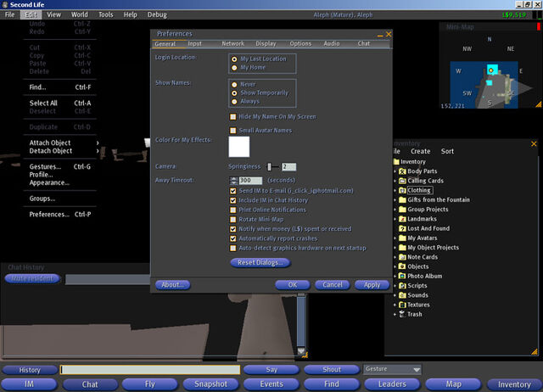
Task: Open the World menu
Action: (79, 14)
